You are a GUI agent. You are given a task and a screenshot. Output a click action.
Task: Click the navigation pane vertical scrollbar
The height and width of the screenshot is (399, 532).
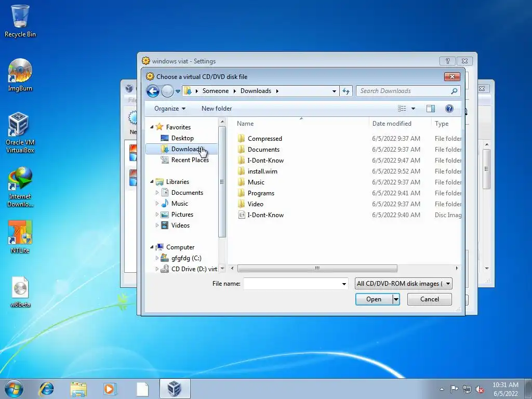[x=222, y=182]
